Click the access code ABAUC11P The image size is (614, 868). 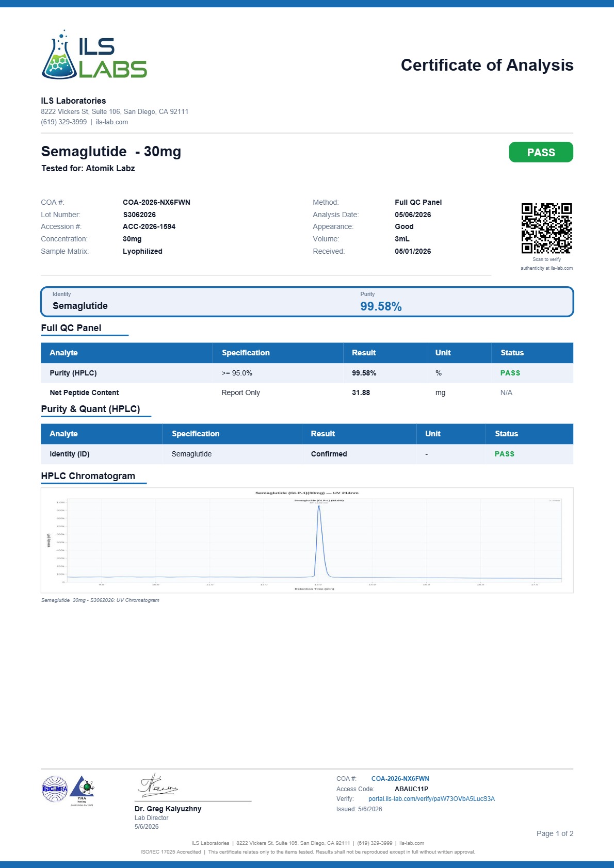pos(411,789)
